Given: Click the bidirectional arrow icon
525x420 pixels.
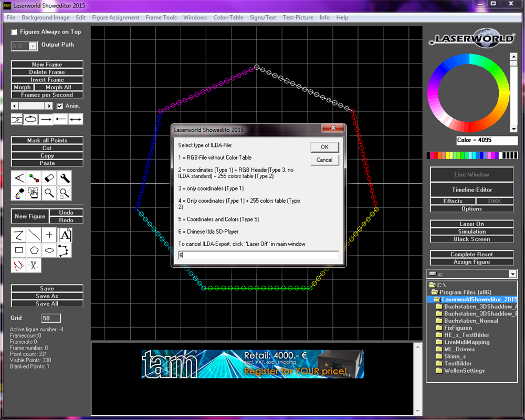Looking at the screenshot, I should [75, 119].
